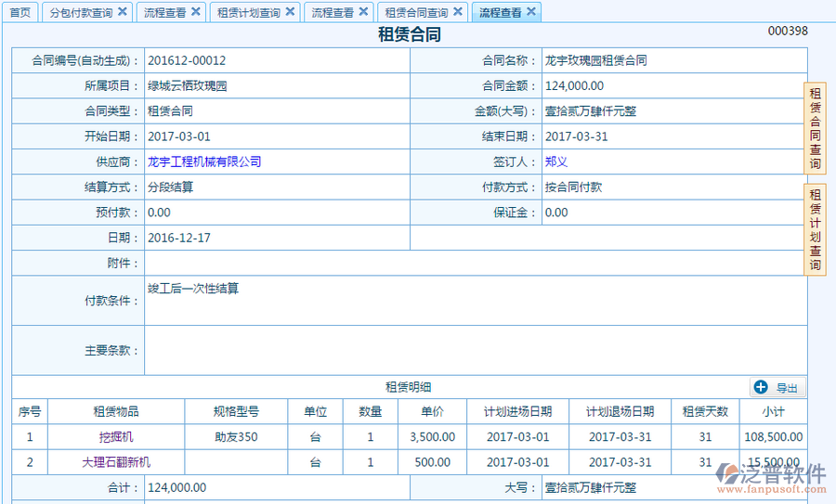Open the 挖掘机 rental item link
The width and height of the screenshot is (836, 504).
click(x=116, y=436)
